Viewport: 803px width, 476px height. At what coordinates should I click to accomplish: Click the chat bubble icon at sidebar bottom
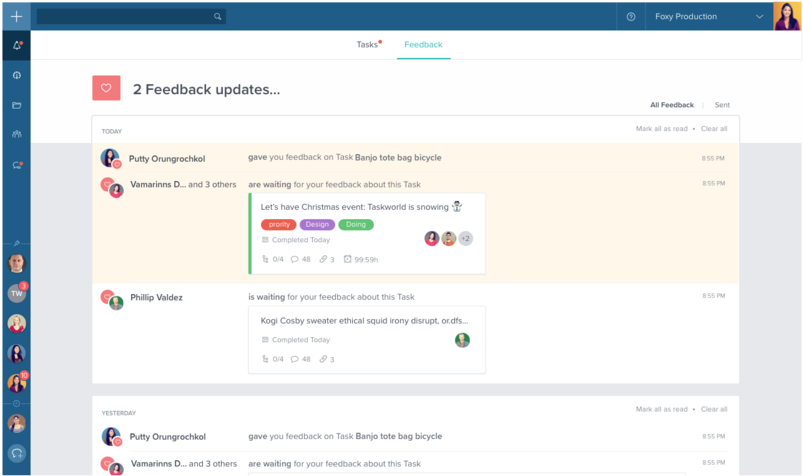point(17,453)
